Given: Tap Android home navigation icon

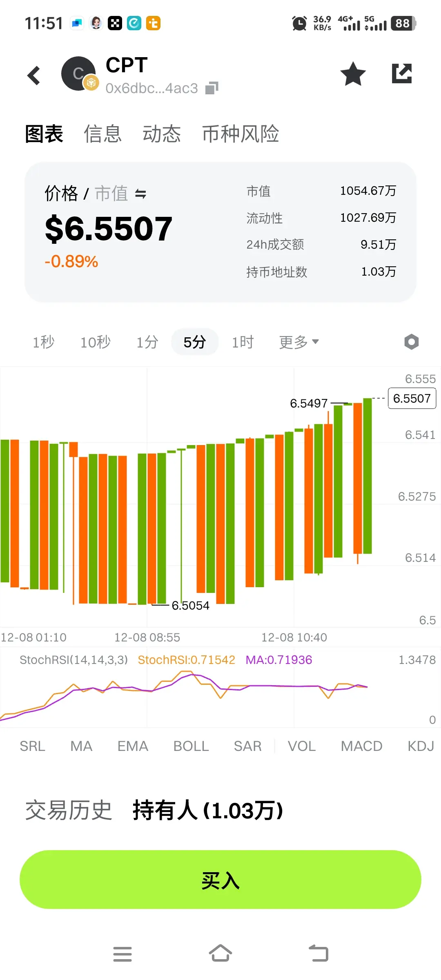Looking at the screenshot, I should click(x=220, y=953).
